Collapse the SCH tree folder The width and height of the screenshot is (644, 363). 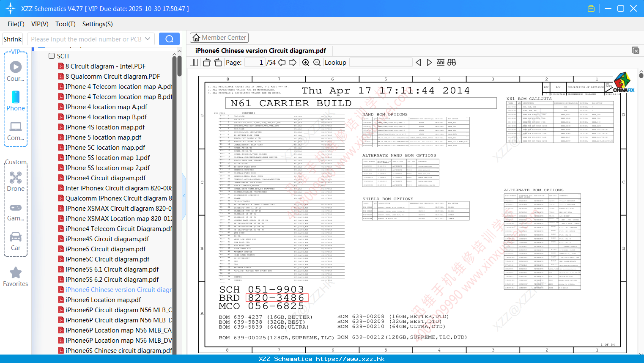52,56
